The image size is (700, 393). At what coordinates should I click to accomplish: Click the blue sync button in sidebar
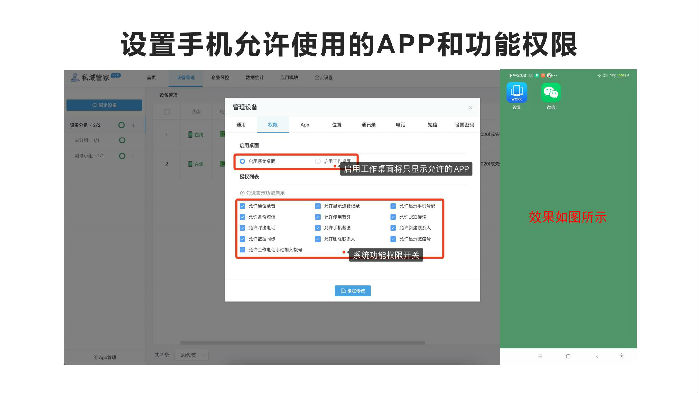point(104,105)
